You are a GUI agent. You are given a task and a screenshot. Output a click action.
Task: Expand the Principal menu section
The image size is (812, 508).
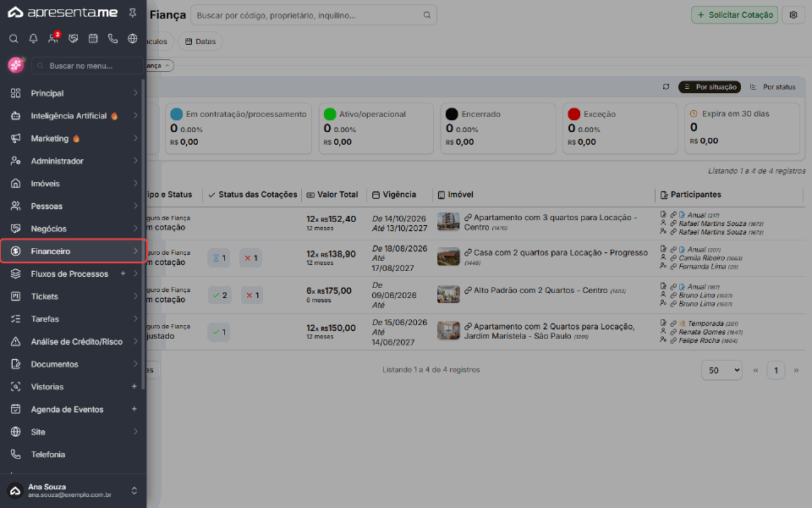click(73, 93)
